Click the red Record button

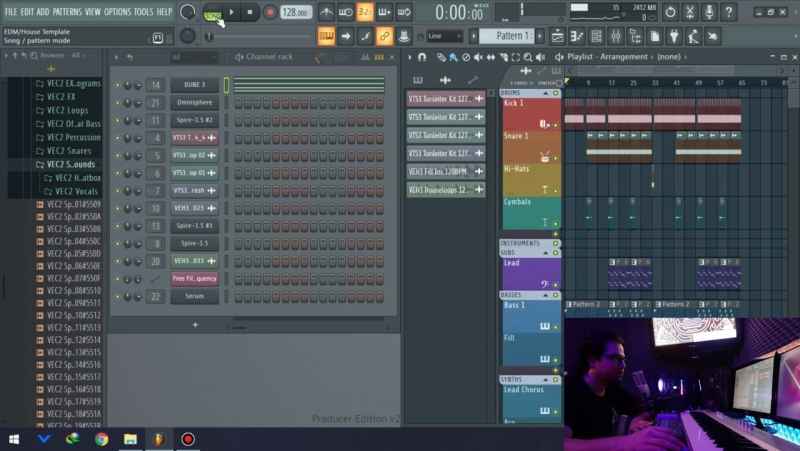pos(269,13)
